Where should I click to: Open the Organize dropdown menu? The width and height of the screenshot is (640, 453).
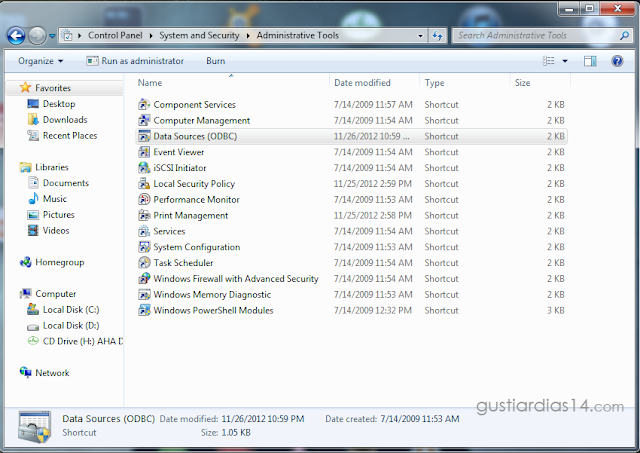point(40,61)
